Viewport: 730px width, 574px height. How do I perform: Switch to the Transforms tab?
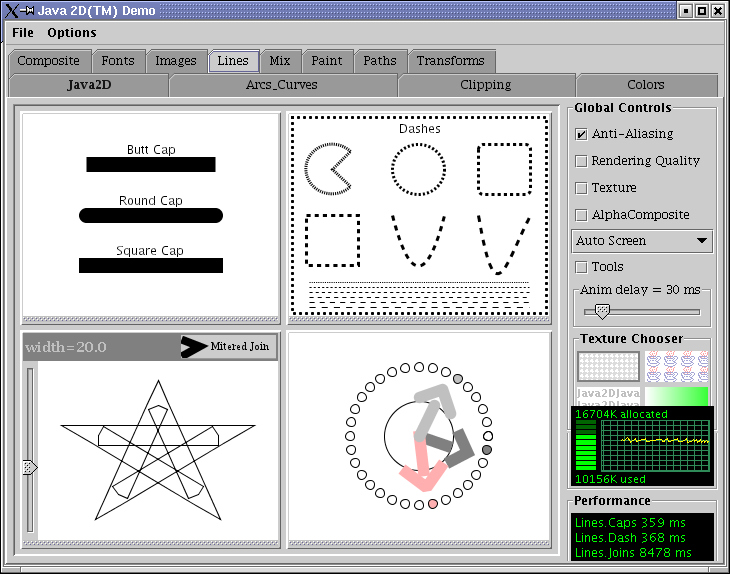[450, 61]
